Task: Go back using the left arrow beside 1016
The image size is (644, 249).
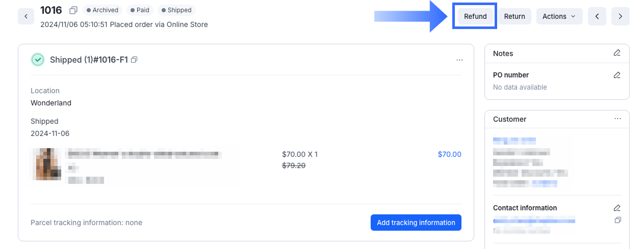Action: [x=26, y=16]
